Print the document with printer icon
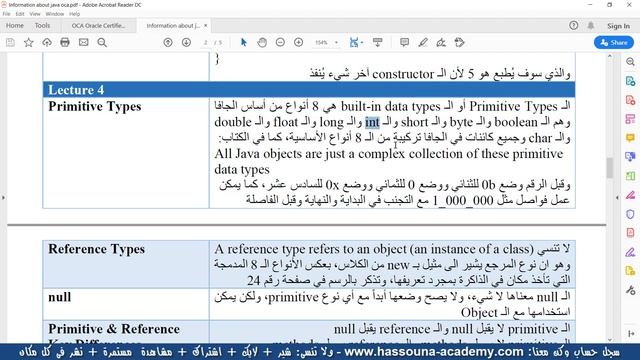The image size is (640, 360). (65, 42)
